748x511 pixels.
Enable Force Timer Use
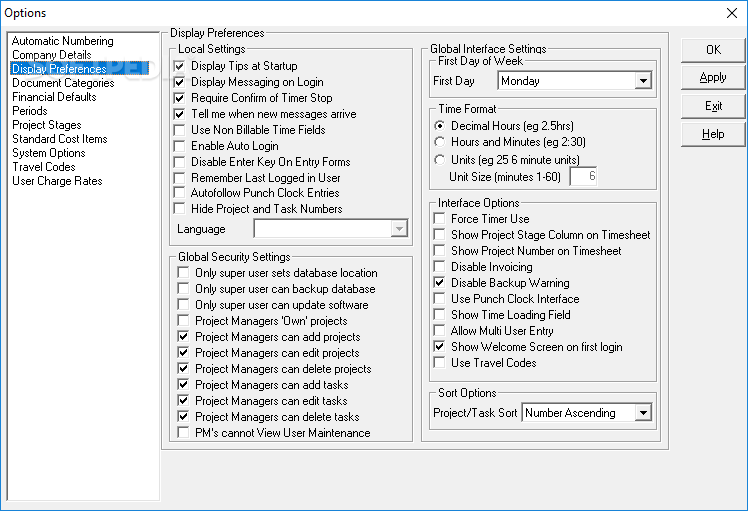click(439, 219)
